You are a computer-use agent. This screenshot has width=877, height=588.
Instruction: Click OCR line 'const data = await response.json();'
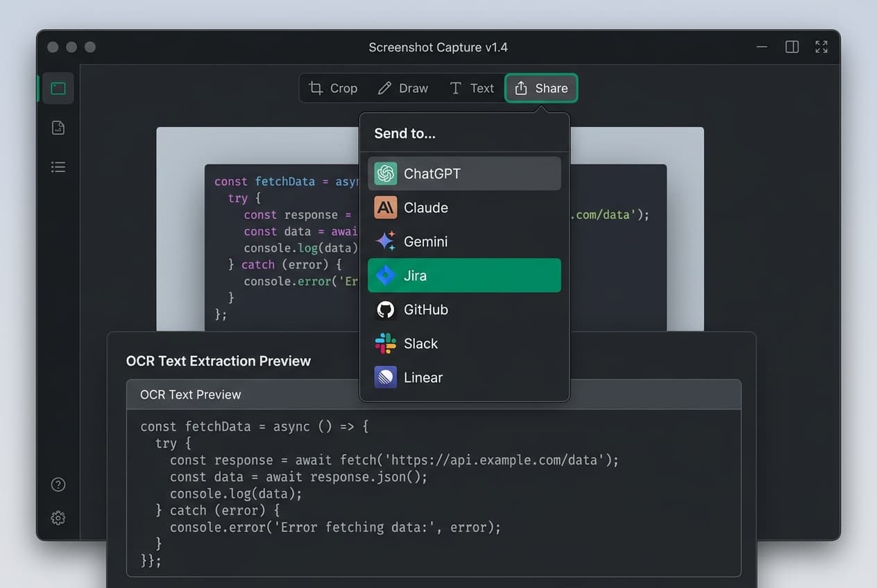click(299, 477)
